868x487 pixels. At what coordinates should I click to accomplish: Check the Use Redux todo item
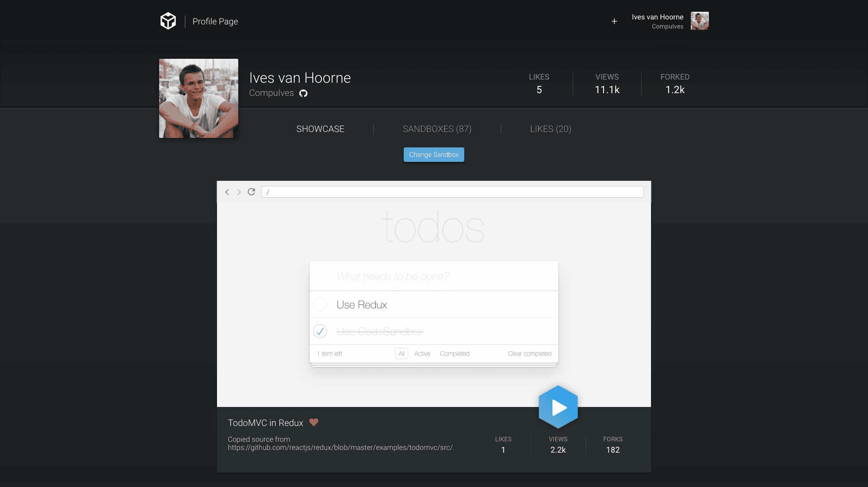click(x=320, y=304)
